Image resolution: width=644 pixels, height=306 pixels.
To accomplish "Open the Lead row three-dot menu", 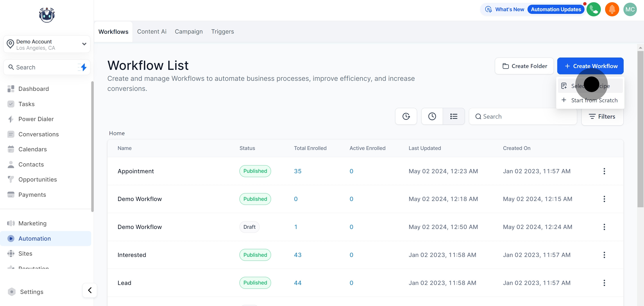I will (604, 283).
